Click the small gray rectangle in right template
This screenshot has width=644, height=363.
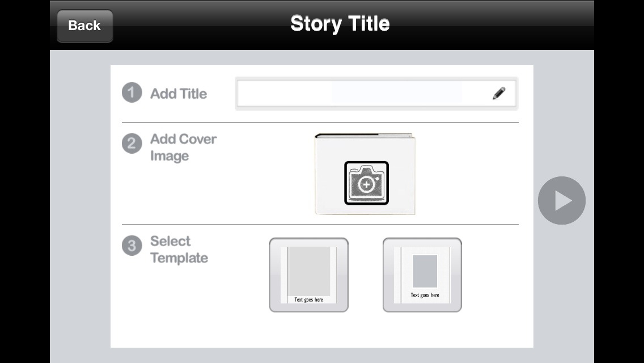click(425, 271)
